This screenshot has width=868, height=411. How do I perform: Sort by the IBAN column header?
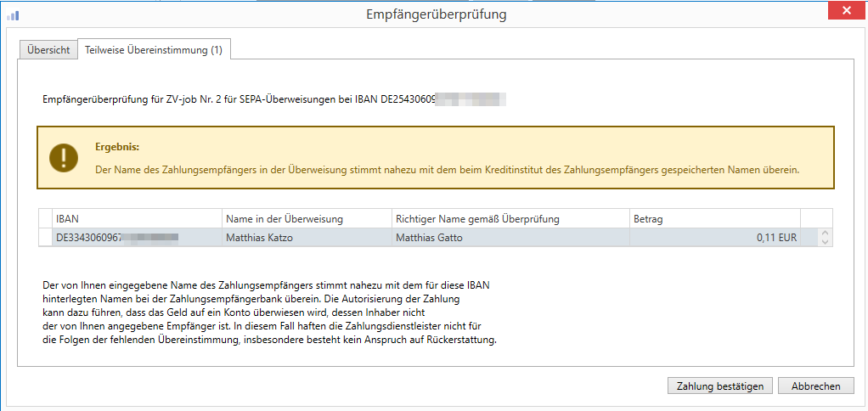click(136, 218)
